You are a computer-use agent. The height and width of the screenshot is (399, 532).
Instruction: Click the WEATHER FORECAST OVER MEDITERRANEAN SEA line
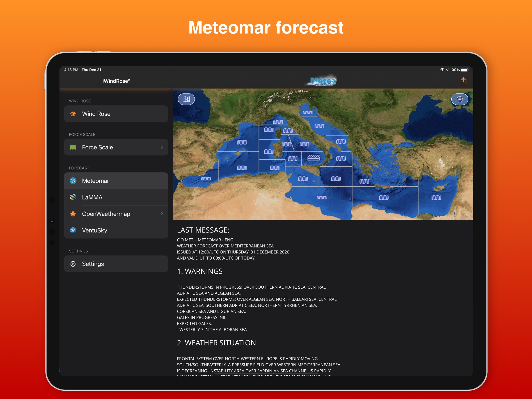coord(225,246)
